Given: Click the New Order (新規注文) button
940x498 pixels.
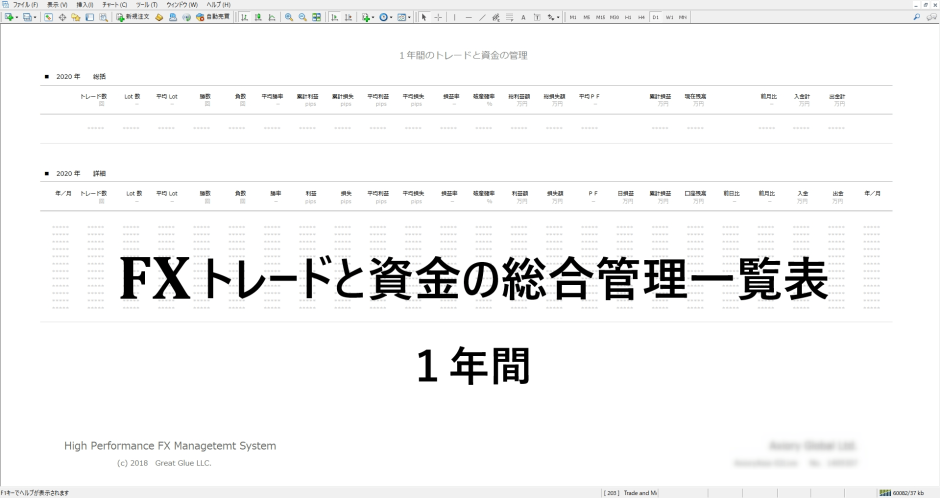Looking at the screenshot, I should coord(132,17).
